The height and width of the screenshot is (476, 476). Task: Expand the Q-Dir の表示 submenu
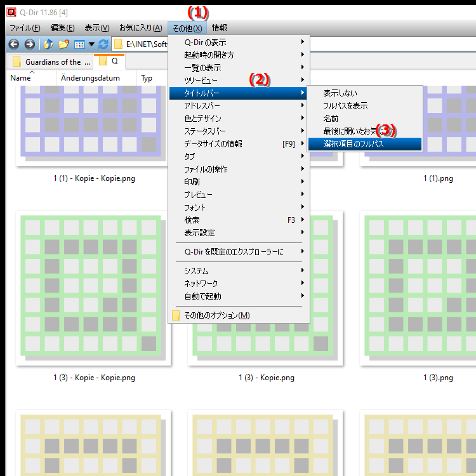pyautogui.click(x=239, y=42)
